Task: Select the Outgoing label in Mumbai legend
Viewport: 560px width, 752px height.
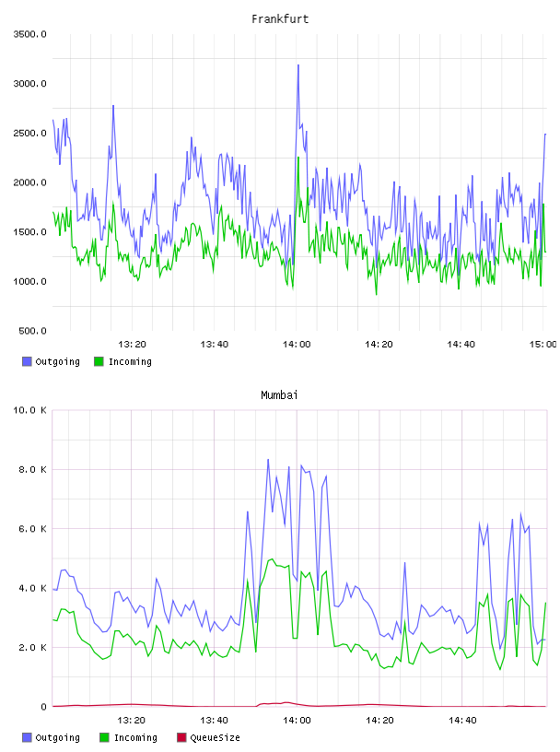Action: click(57, 737)
